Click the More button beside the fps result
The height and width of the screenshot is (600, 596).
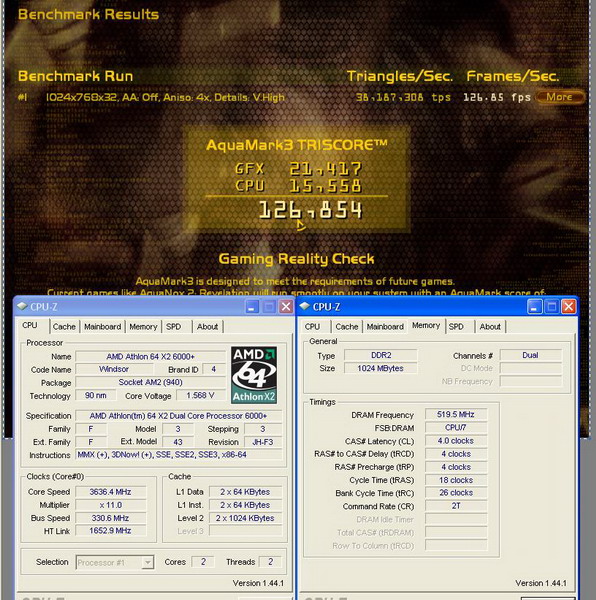560,97
